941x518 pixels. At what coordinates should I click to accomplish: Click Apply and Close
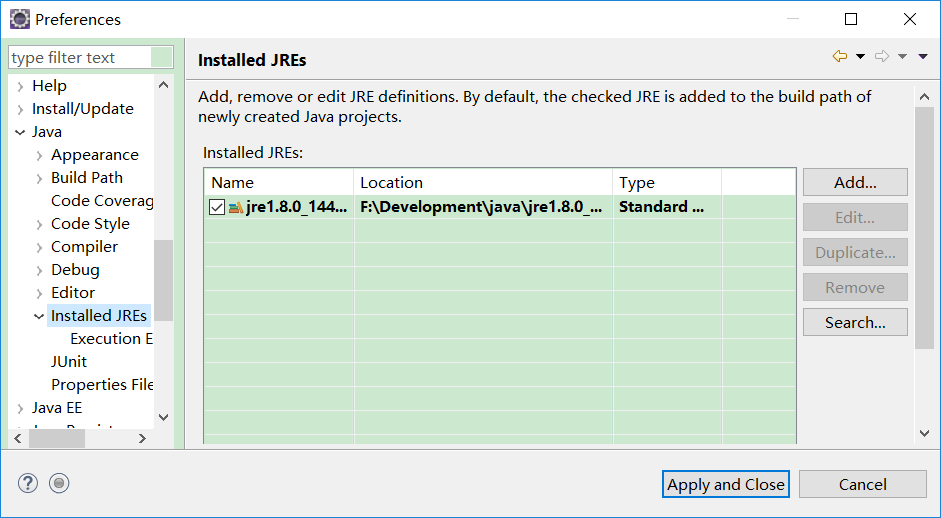click(x=726, y=484)
